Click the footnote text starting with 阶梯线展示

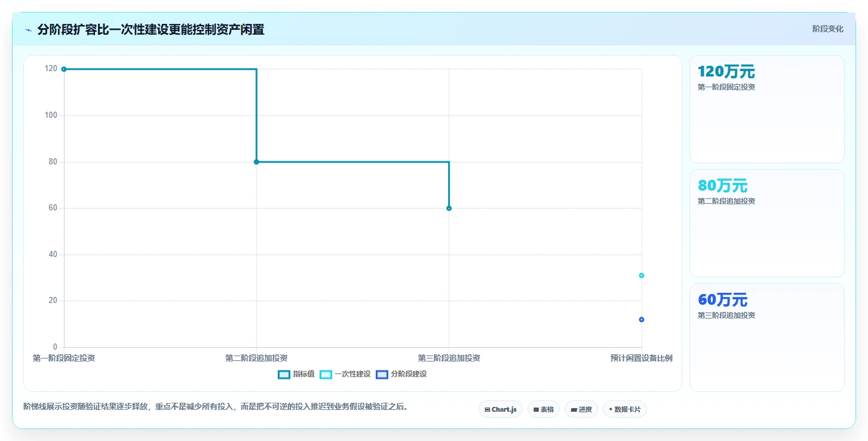(216, 407)
